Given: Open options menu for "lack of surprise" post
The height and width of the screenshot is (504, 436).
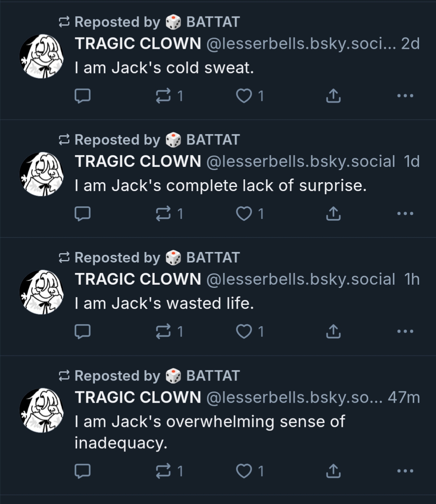Looking at the screenshot, I should coord(405,214).
